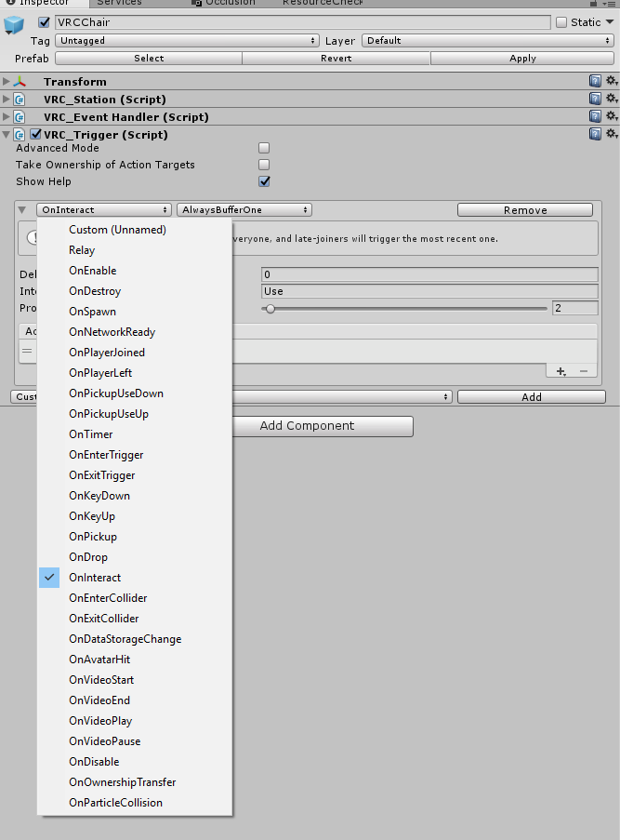This screenshot has width=620, height=840.
Task: Open help for VRC_Station script
Action: pyautogui.click(x=595, y=99)
